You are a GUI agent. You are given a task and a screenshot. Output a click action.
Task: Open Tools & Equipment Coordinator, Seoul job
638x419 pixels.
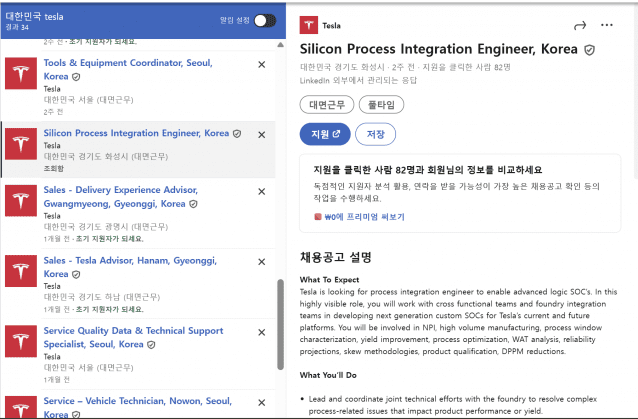pos(128,63)
